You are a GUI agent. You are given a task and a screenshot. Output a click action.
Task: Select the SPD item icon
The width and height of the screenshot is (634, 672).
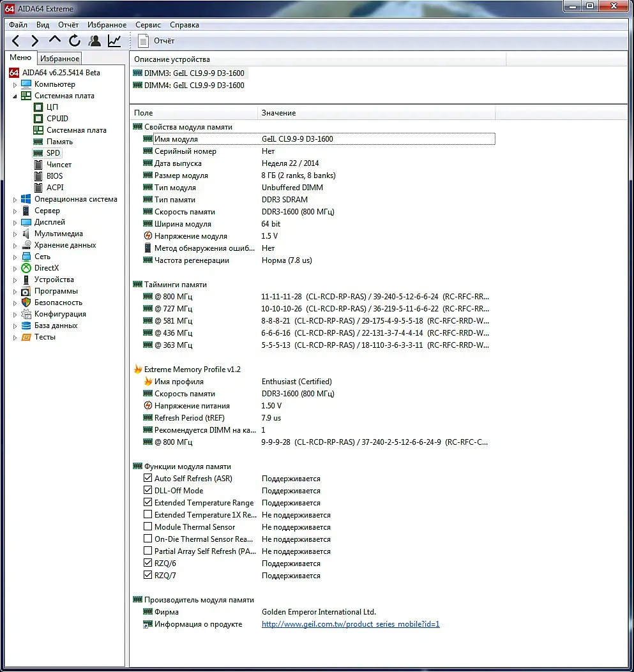pos(38,153)
